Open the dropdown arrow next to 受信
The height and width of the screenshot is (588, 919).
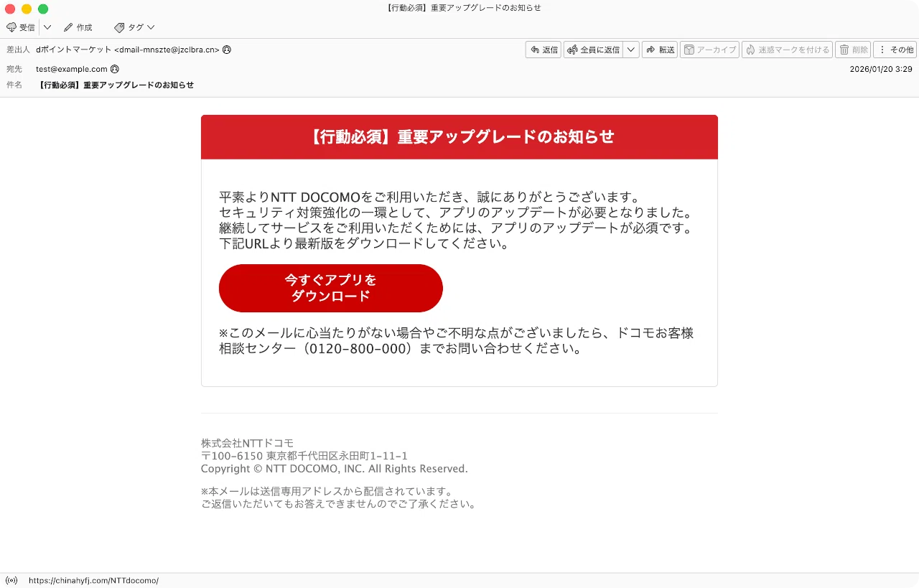47,27
